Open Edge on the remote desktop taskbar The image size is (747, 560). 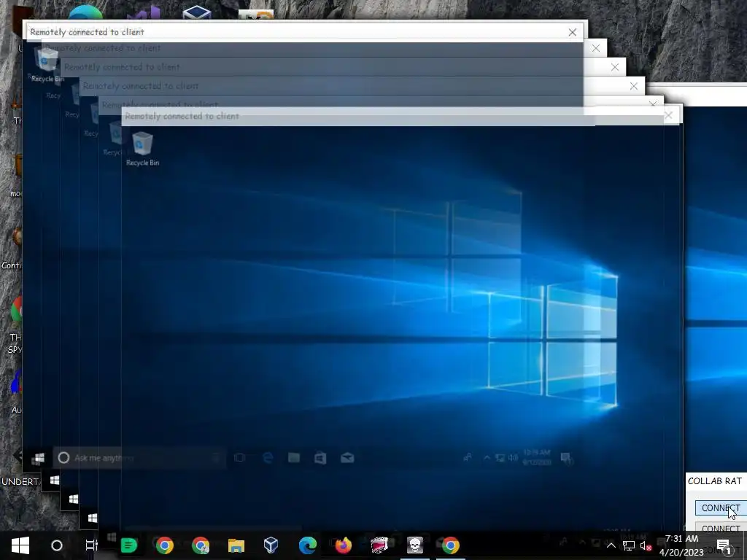coord(267,458)
